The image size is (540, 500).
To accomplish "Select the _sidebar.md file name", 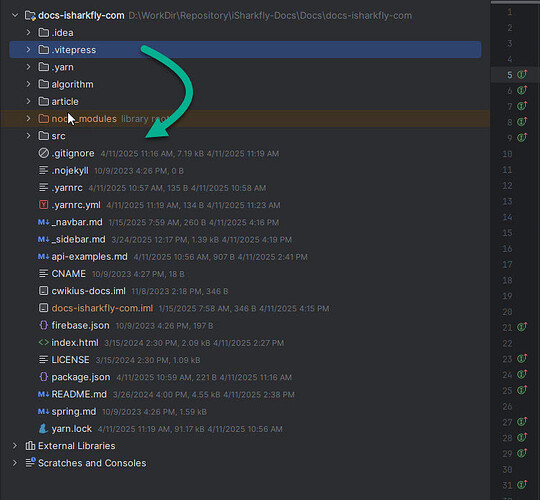I will click(78, 239).
